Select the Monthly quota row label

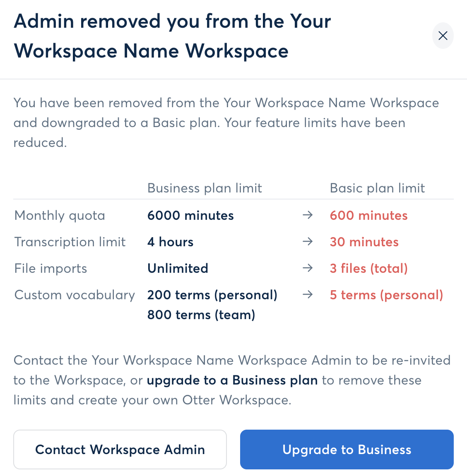(59, 215)
